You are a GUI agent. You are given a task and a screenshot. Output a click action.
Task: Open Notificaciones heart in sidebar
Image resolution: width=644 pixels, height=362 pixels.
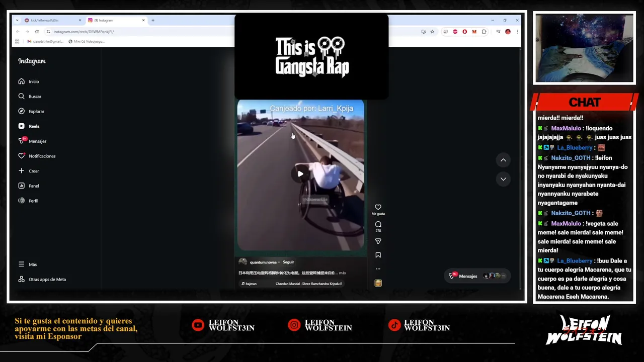coord(37,156)
